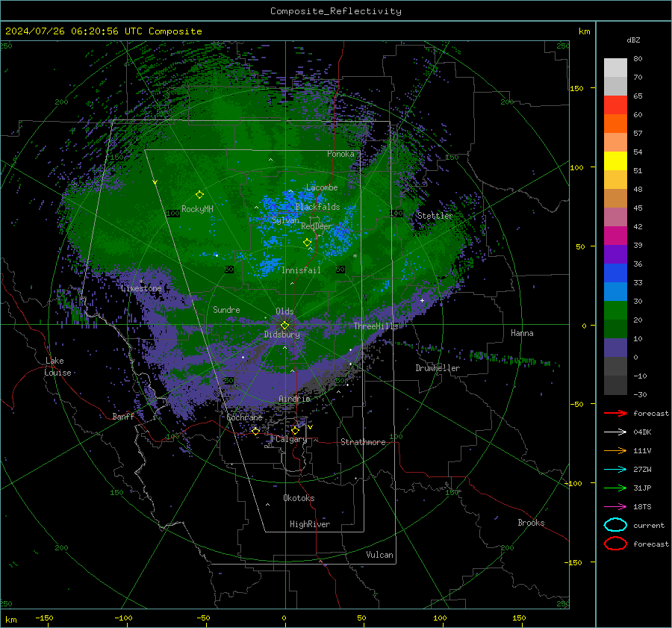Click the Lake Louise label
The width and height of the screenshot is (672, 628).
point(57,367)
